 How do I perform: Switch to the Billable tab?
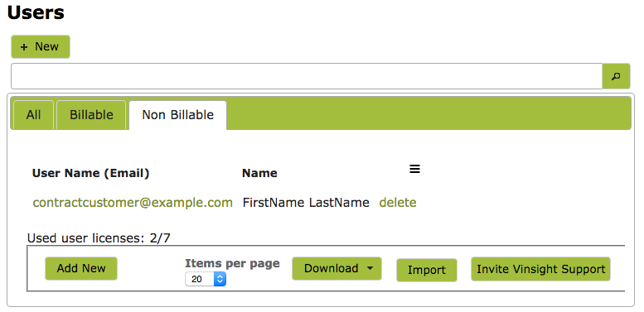91,115
